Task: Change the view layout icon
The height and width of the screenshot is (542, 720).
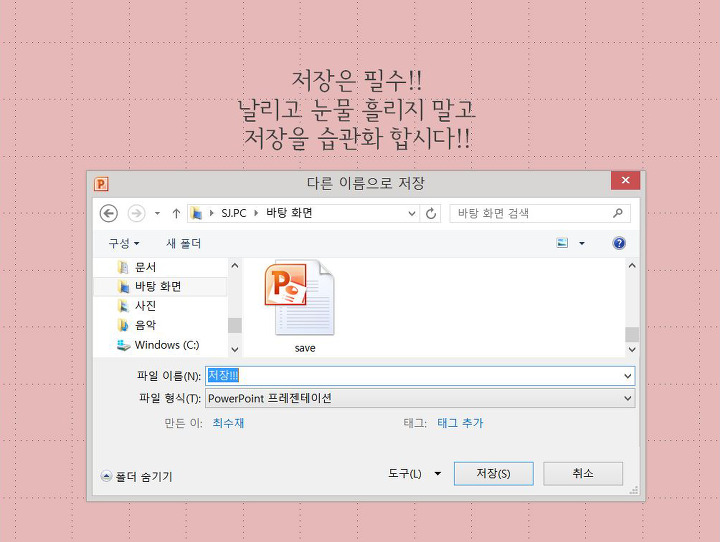Action: pyautogui.click(x=562, y=243)
